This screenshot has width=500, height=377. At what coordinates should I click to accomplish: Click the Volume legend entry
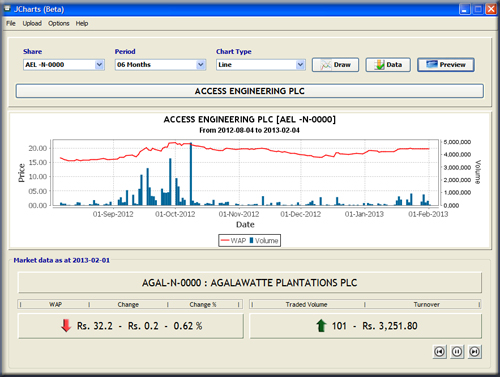coord(264,241)
